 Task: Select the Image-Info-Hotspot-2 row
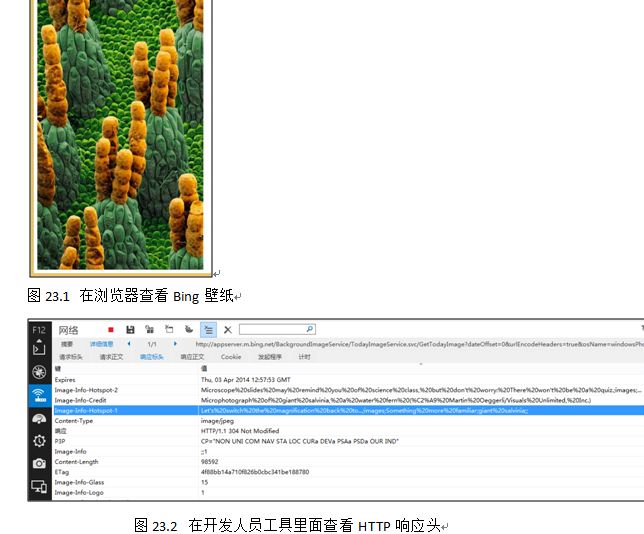pos(348,390)
